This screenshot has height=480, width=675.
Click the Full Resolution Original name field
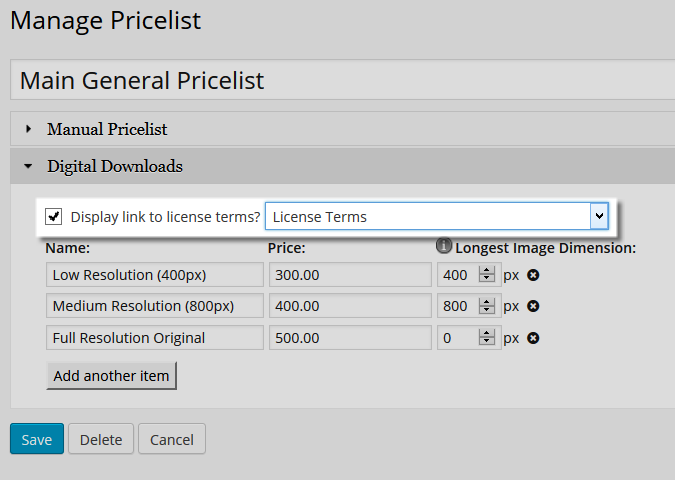[155, 338]
